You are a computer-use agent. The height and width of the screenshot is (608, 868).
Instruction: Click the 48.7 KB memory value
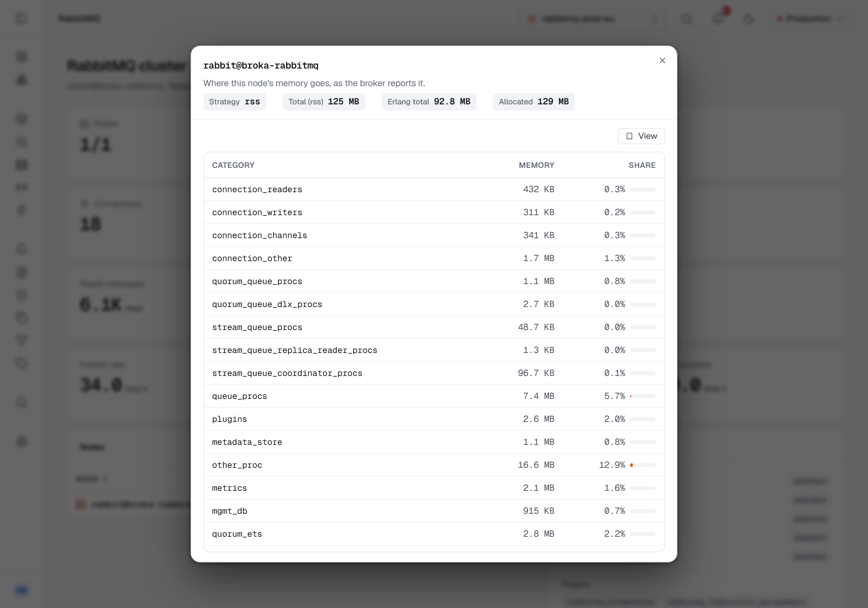coord(536,327)
